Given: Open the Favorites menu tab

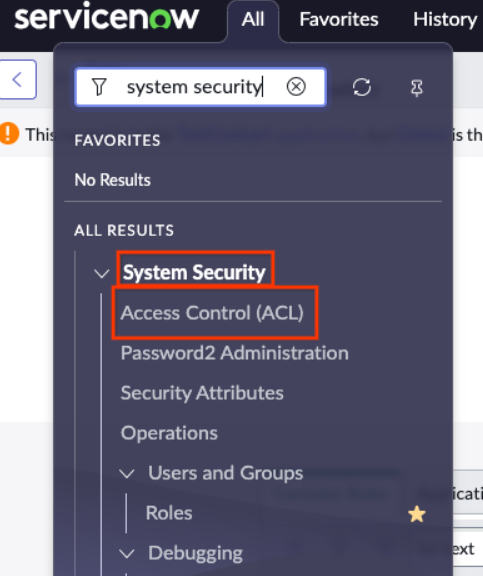Looking at the screenshot, I should [339, 19].
